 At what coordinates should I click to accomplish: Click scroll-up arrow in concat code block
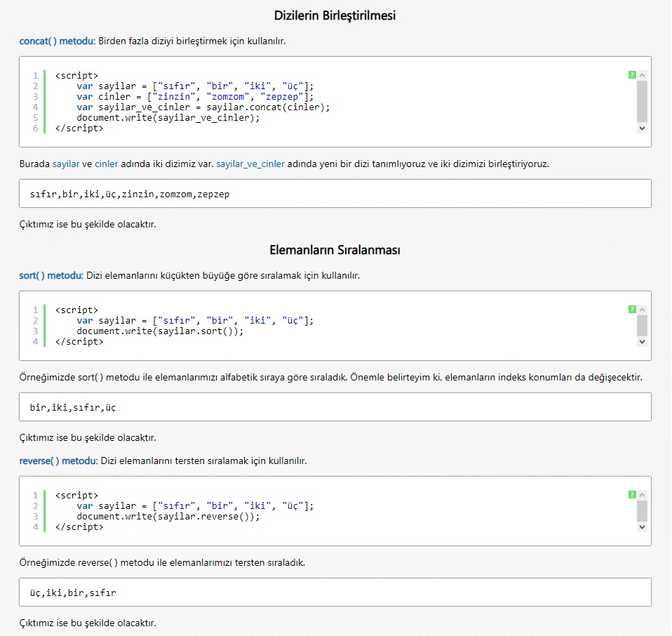[x=642, y=75]
